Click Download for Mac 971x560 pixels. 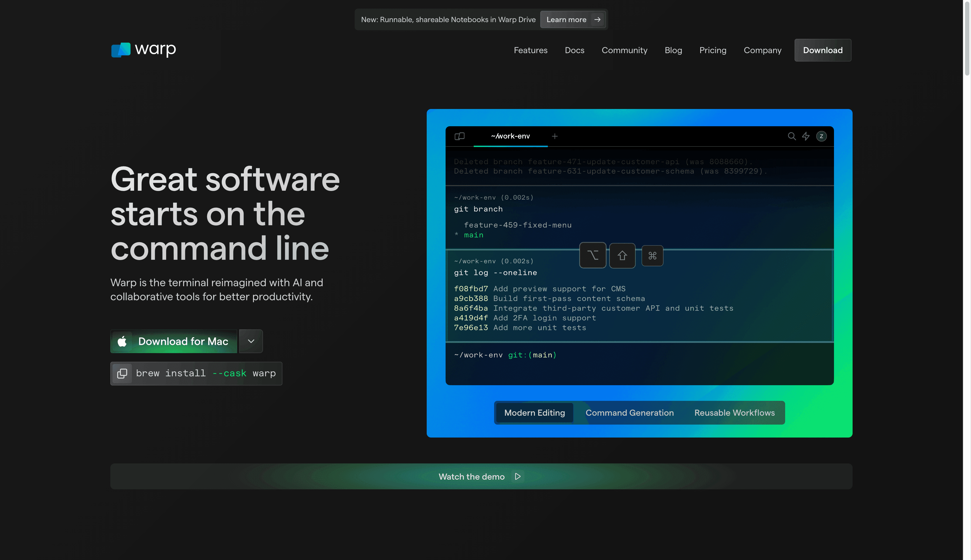(x=173, y=341)
